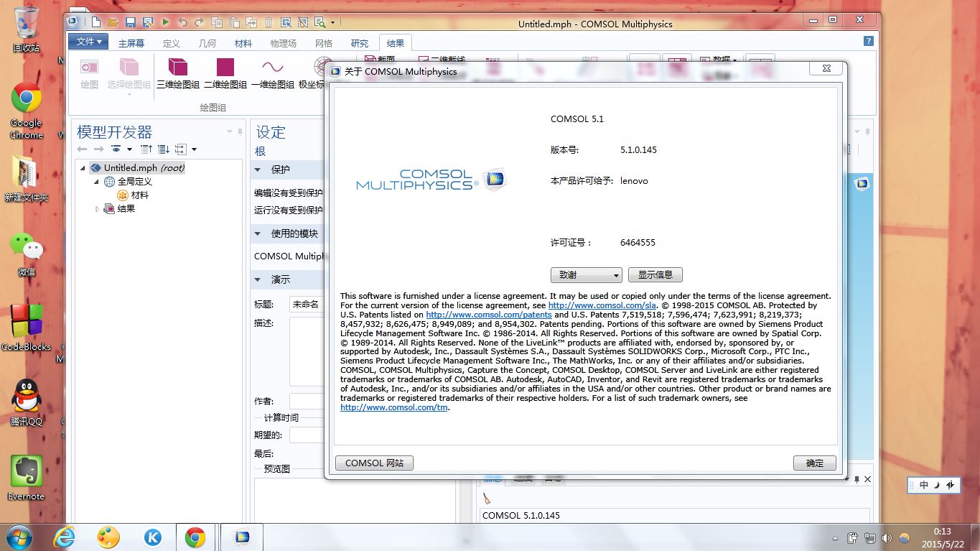Switch to the 主屏幕 ribbon tab
Viewport: 980px width, 551px height.
pyautogui.click(x=131, y=43)
